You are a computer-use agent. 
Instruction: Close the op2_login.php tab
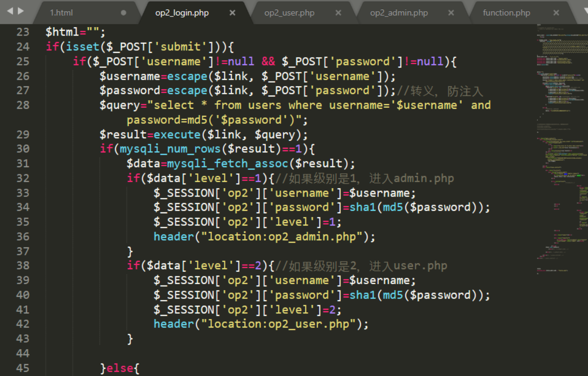point(232,13)
